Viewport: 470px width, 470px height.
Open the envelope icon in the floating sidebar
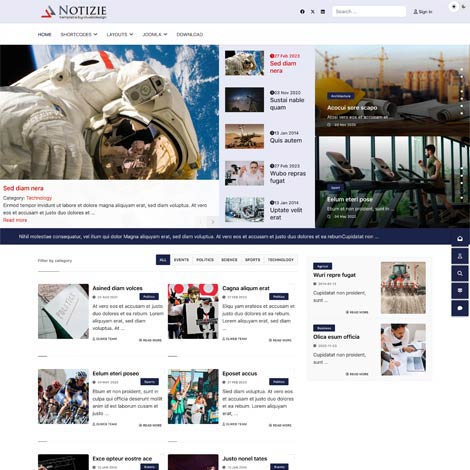460,239
